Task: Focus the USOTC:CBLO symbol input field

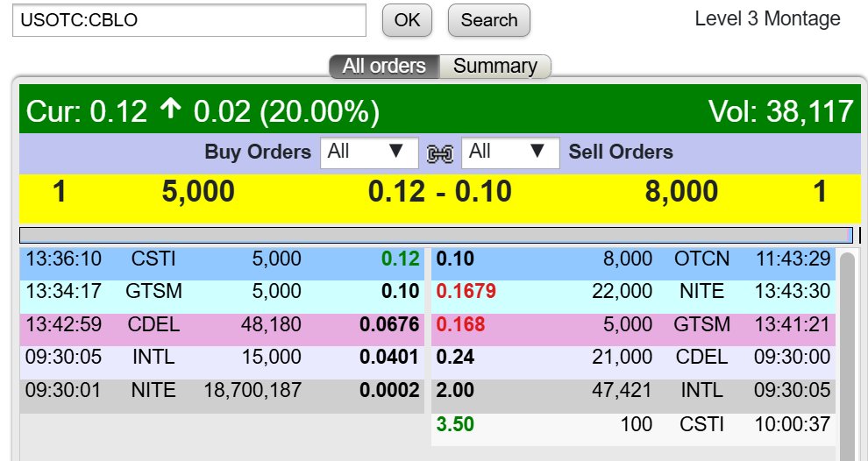Action: tap(189, 20)
